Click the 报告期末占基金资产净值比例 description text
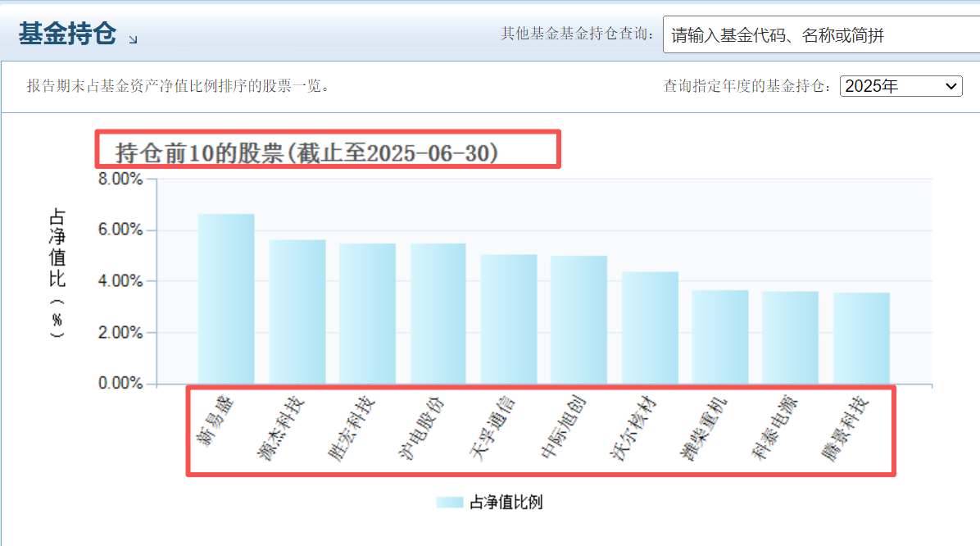 pos(178,86)
